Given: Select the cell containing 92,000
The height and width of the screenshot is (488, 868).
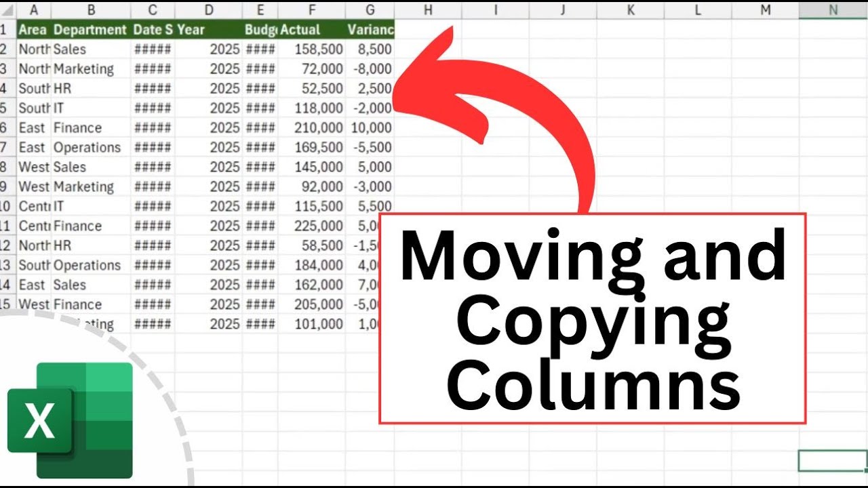Looking at the screenshot, I should pyautogui.click(x=311, y=186).
